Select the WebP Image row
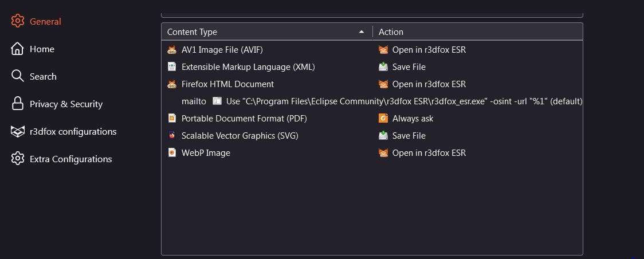This screenshot has height=259, width=644. [372, 152]
